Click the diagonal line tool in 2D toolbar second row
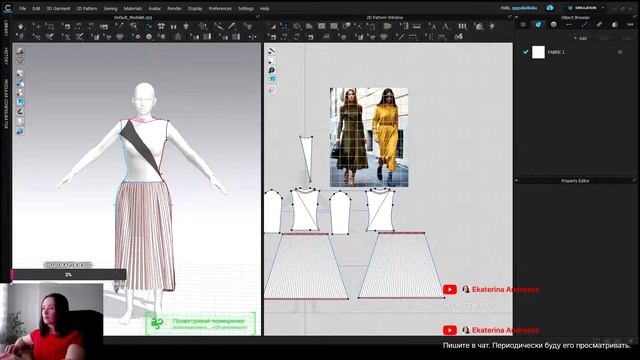The width and height of the screenshot is (640, 360). tap(400, 37)
